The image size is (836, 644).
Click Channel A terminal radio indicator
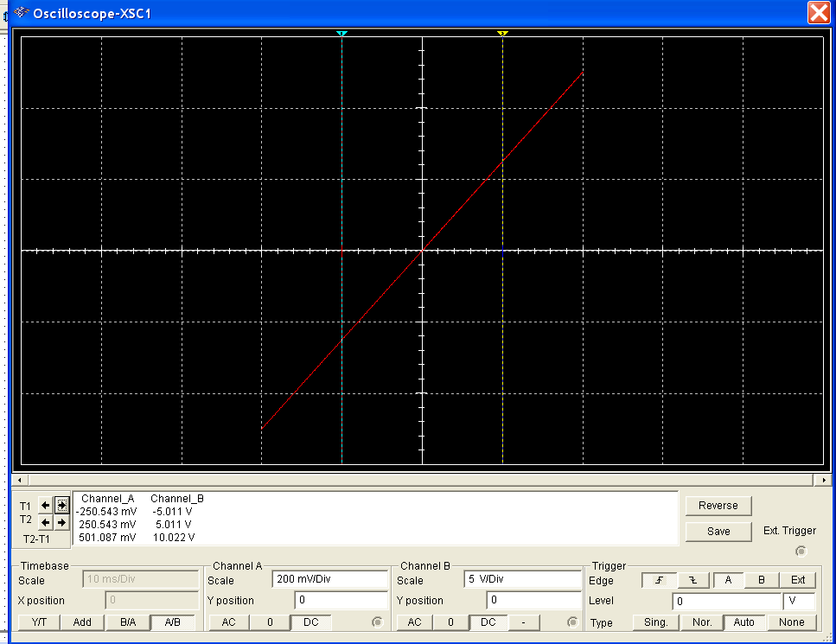[377, 622]
